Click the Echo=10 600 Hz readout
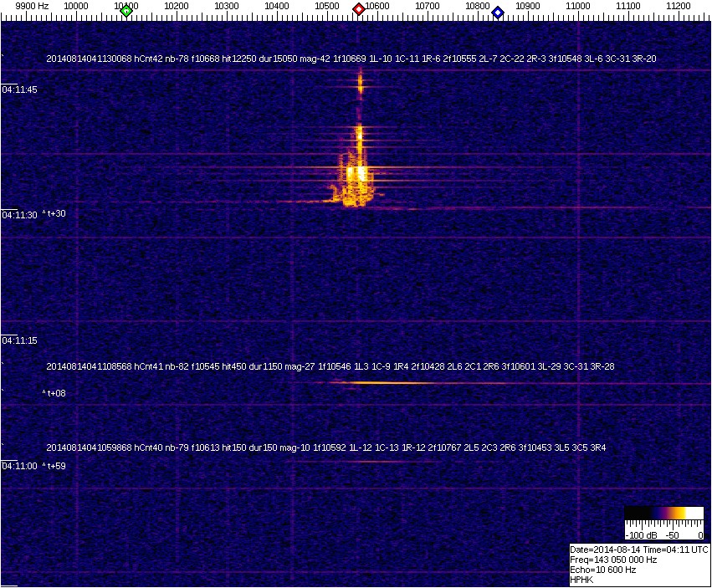The height and width of the screenshot is (588, 712). click(x=602, y=570)
